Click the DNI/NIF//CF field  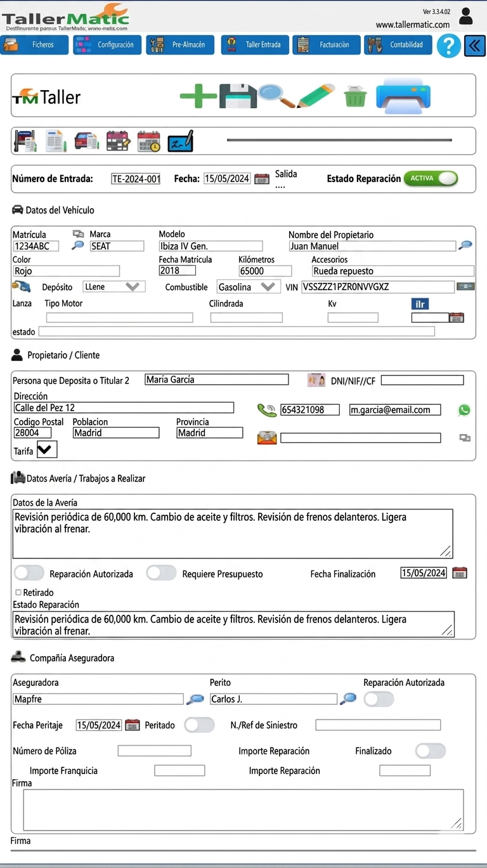coord(422,380)
